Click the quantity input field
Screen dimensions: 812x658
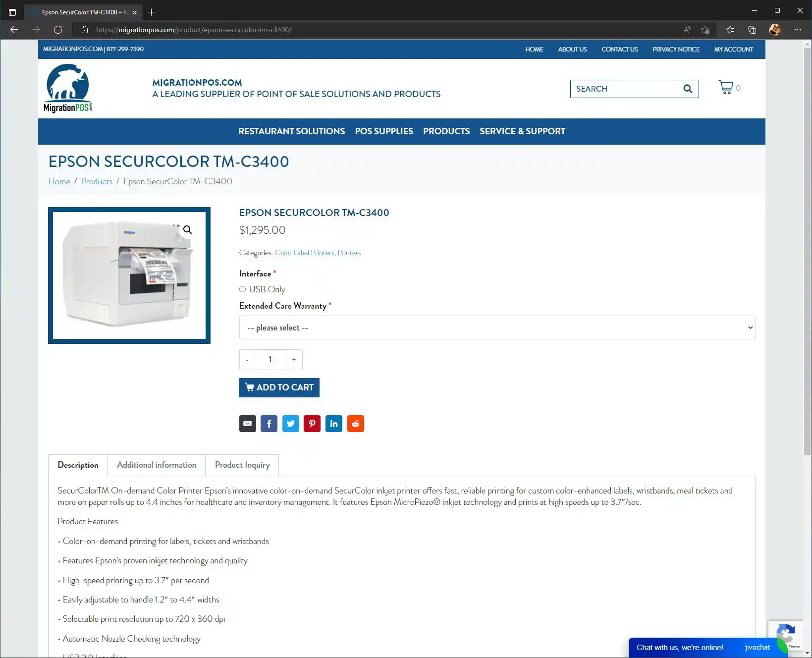pos(270,360)
